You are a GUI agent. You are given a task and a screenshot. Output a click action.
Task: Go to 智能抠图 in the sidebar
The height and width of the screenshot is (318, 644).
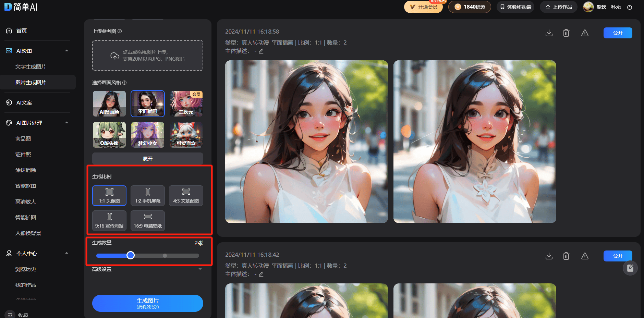(x=26, y=186)
